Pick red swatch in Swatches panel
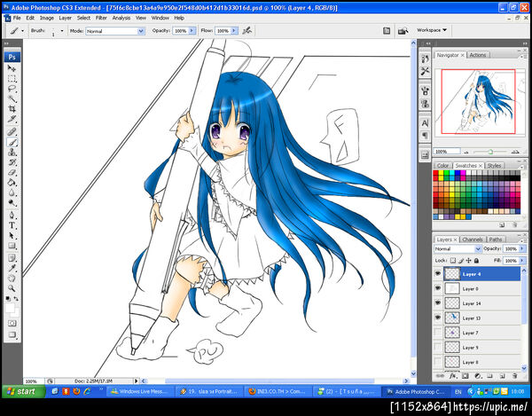The height and width of the screenshot is (416, 532). 435,173
